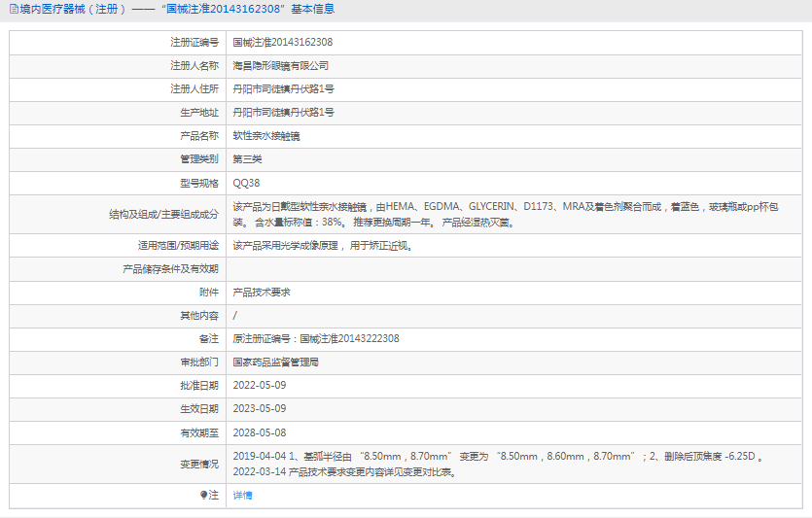Image resolution: width=812 pixels, height=518 pixels.
Task: Select the approval date 2022-05-09
Action: click(260, 386)
